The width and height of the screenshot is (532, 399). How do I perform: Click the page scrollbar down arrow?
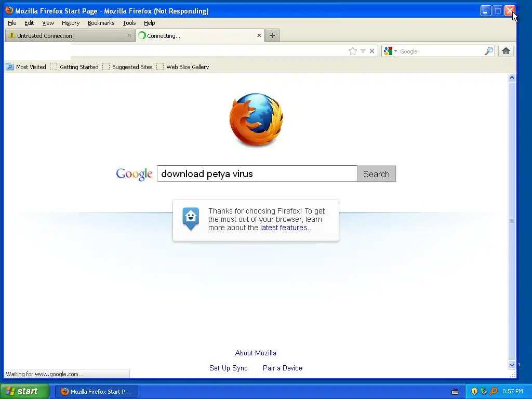pyautogui.click(x=512, y=365)
